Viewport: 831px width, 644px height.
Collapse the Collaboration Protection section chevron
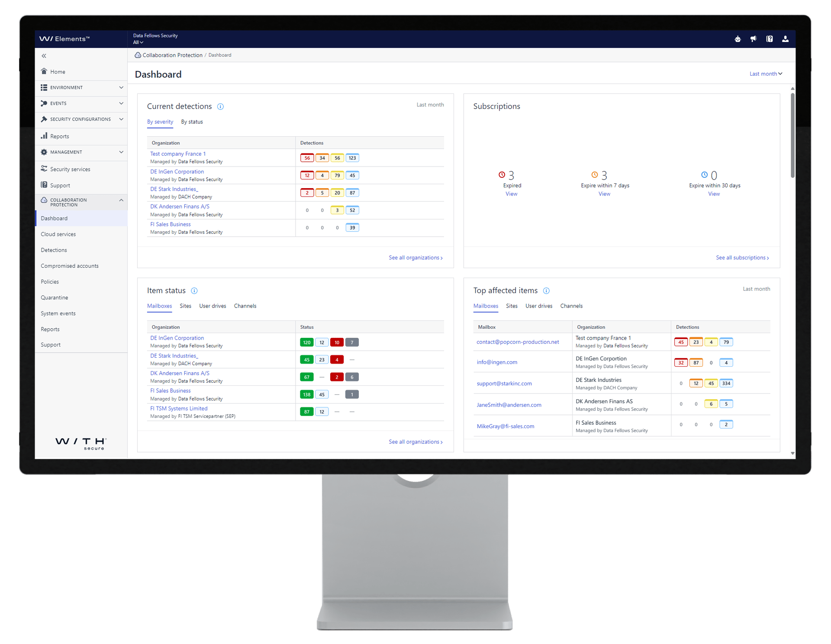pyautogui.click(x=121, y=200)
